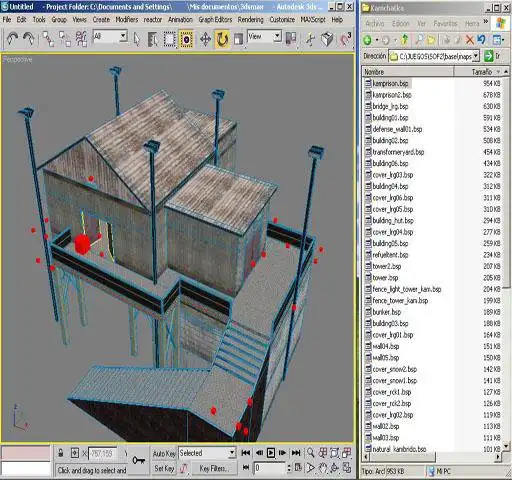Select the Unlink Selection tool
Viewport: 512px width, 480px height.
coord(65,39)
